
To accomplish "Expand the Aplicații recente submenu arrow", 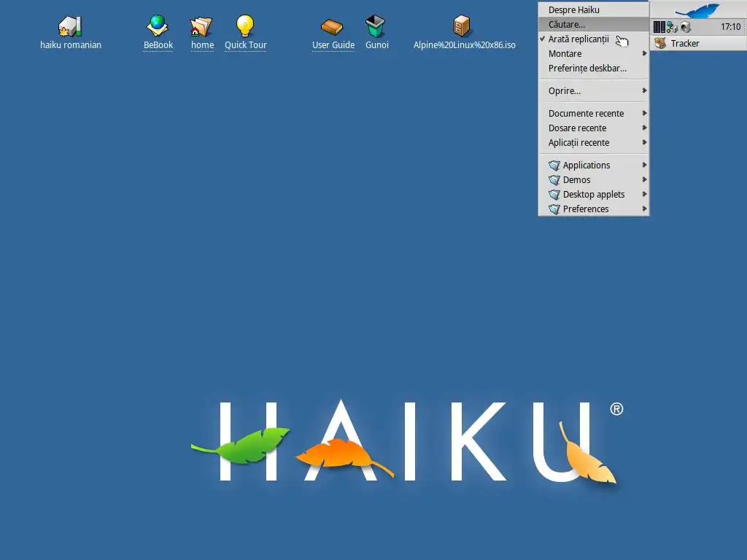I will tap(644, 142).
